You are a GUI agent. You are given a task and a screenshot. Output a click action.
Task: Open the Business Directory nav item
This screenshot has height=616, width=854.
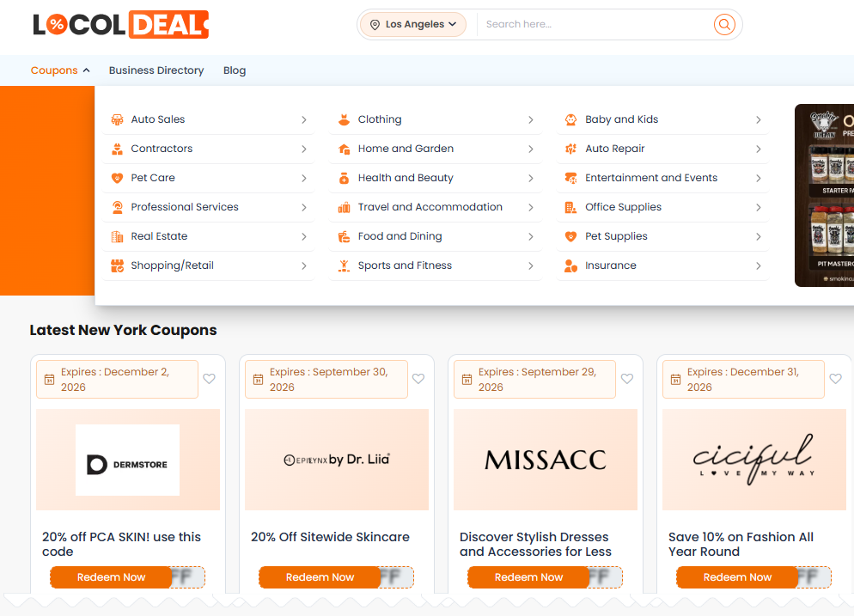pos(156,70)
